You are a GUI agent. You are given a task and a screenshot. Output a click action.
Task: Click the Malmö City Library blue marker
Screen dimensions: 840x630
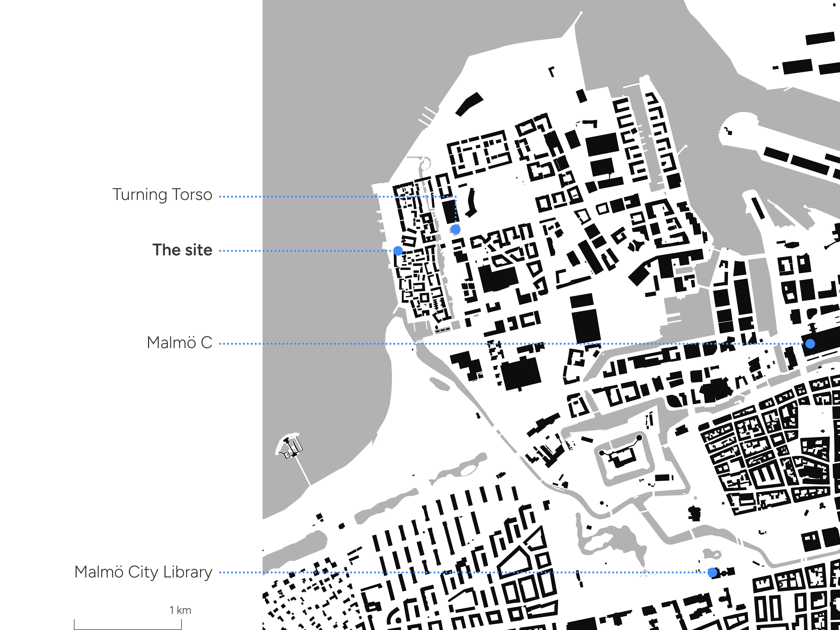712,572
